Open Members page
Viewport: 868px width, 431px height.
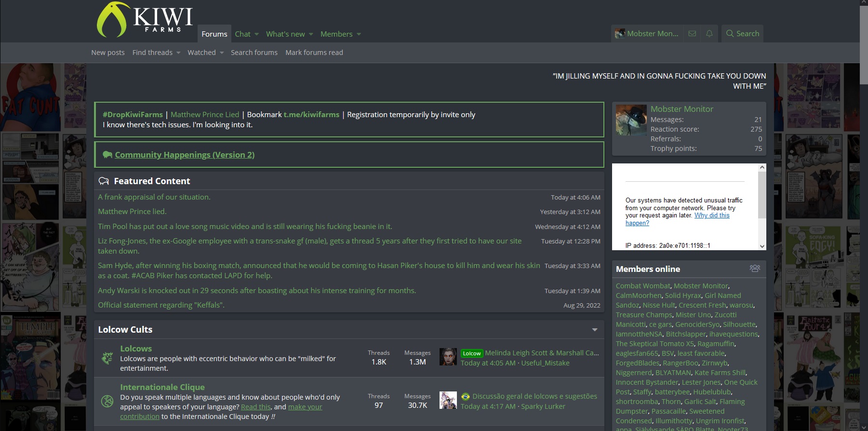[336, 34]
